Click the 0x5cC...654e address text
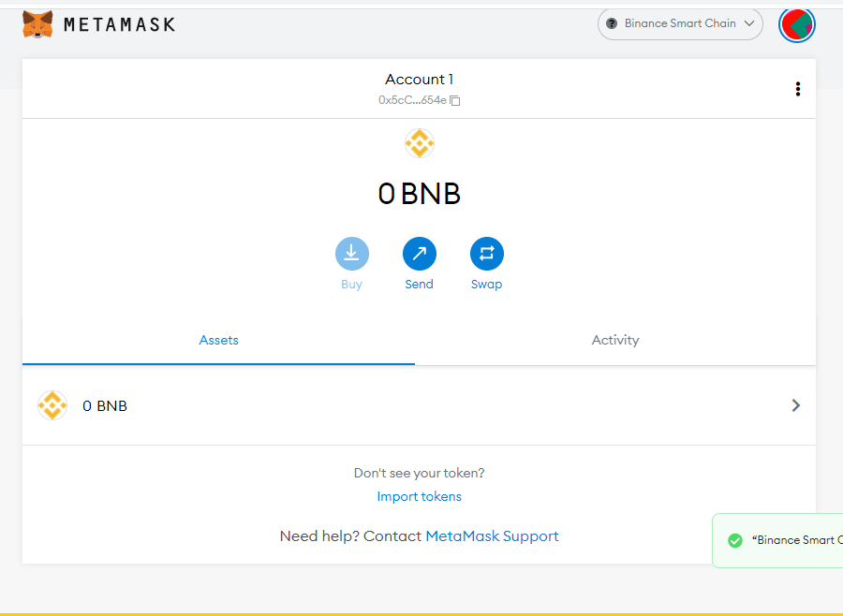The width and height of the screenshot is (843, 616). tap(412, 100)
